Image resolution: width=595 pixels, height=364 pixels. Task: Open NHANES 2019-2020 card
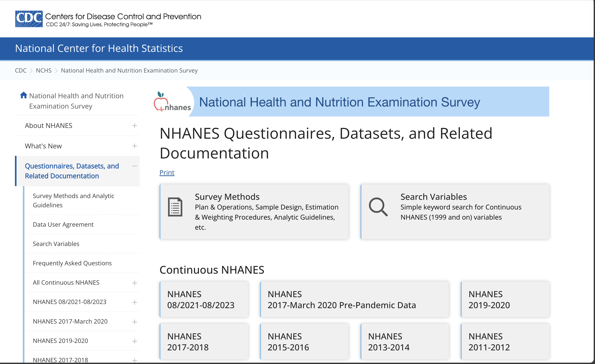click(505, 299)
